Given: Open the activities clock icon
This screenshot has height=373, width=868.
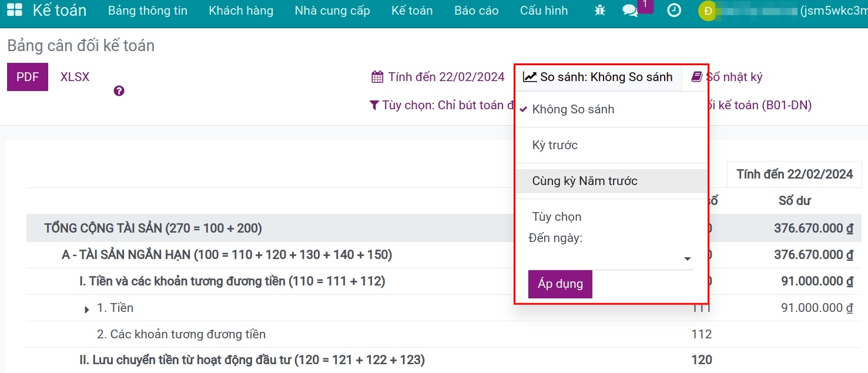Looking at the screenshot, I should click(673, 10).
